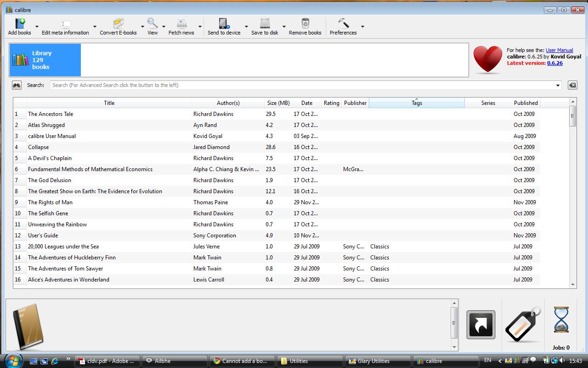The image size is (588, 368).
Task: Expand the Add books dropdown arrow
Action: pos(37,27)
